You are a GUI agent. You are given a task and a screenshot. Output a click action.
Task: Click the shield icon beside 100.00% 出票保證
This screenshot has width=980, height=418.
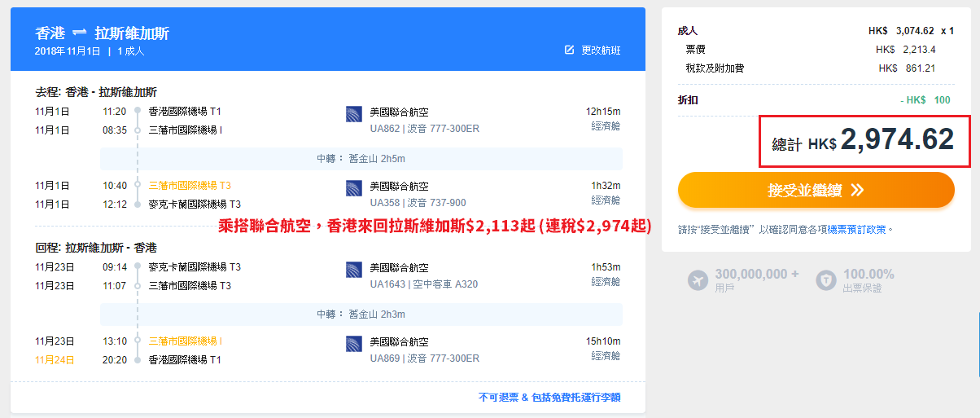coord(826,280)
